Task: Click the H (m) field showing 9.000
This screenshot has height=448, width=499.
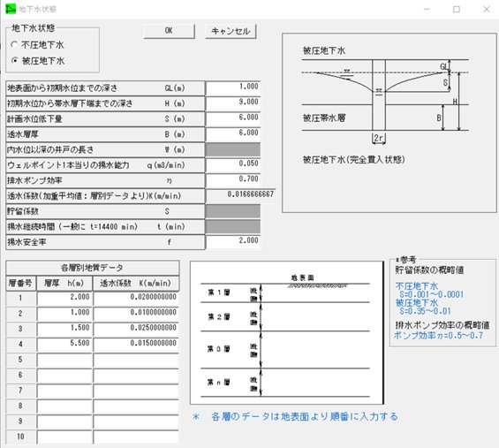Action: [233, 103]
